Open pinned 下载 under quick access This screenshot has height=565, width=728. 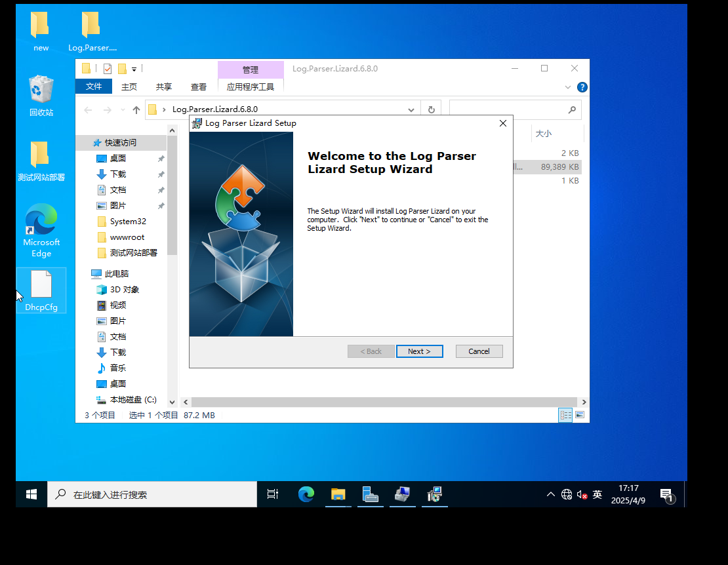click(x=118, y=174)
